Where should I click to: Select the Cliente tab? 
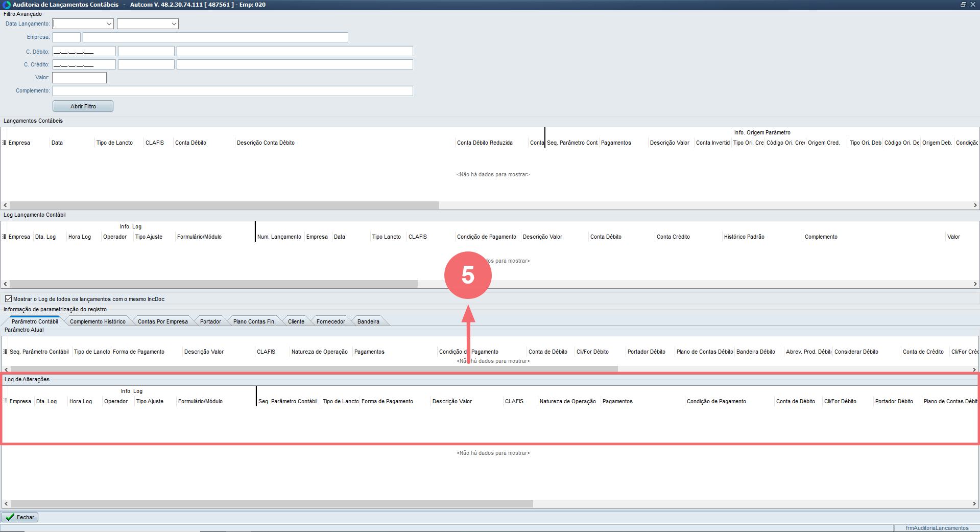coord(296,321)
